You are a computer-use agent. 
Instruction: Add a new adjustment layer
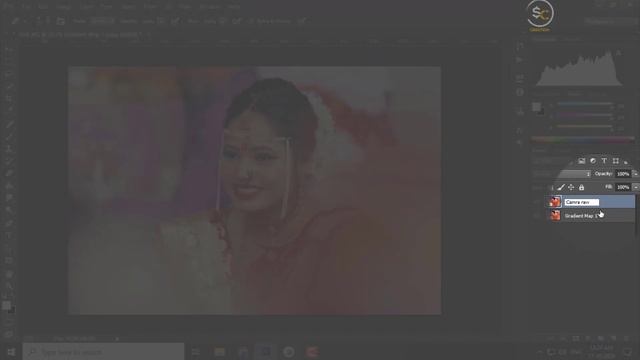coord(588,338)
